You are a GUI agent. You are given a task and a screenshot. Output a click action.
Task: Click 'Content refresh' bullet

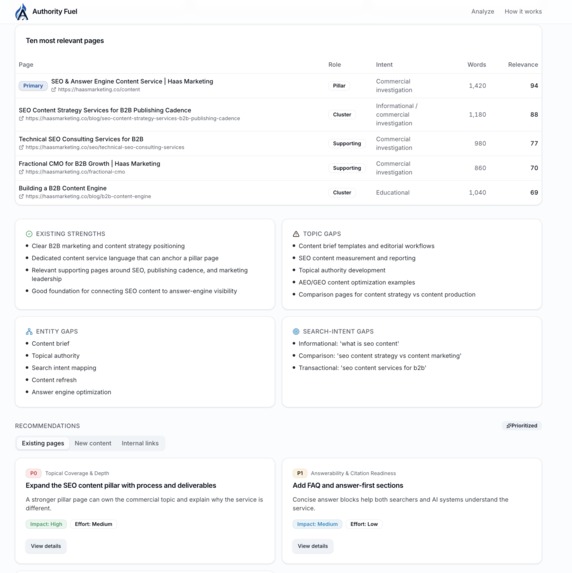54,380
